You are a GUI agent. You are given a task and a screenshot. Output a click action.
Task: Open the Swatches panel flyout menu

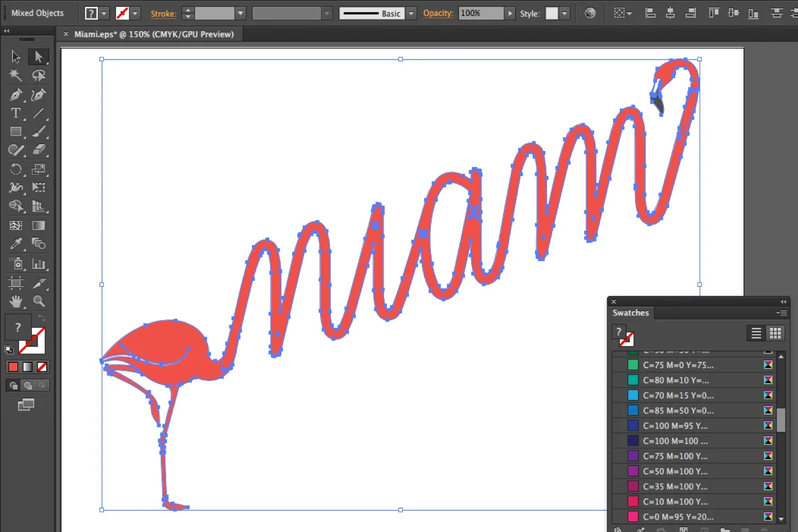(781, 313)
